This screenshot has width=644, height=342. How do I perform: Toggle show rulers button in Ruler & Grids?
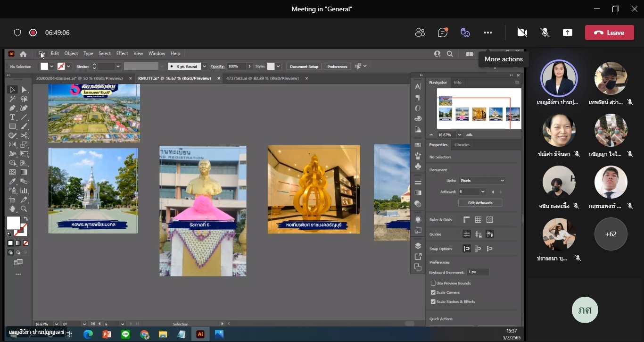click(x=467, y=219)
